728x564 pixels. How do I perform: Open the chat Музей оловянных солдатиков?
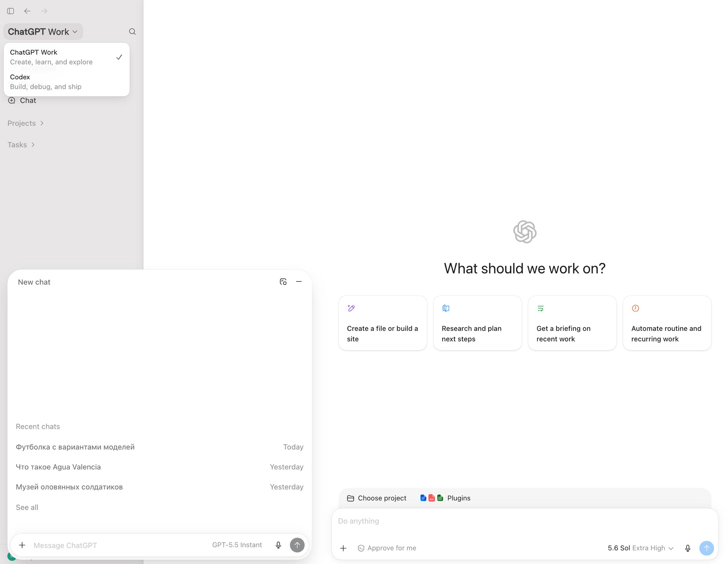coord(160,487)
